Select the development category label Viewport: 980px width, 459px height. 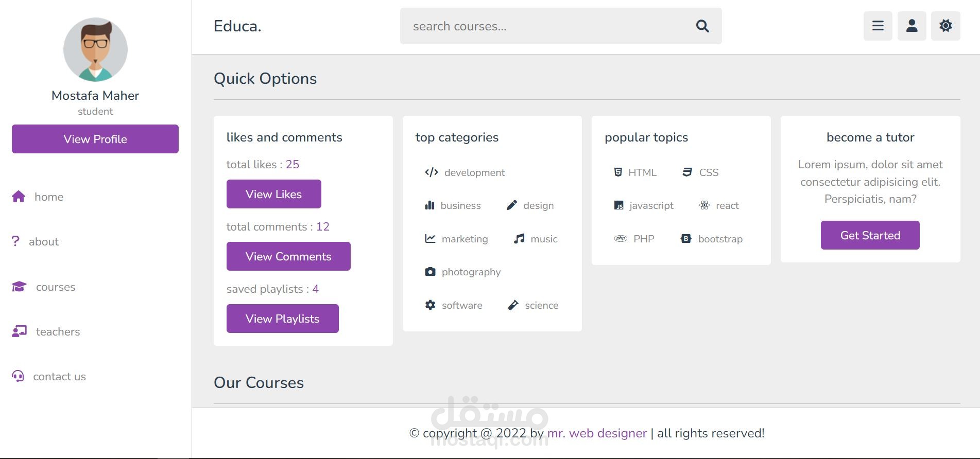(x=474, y=172)
